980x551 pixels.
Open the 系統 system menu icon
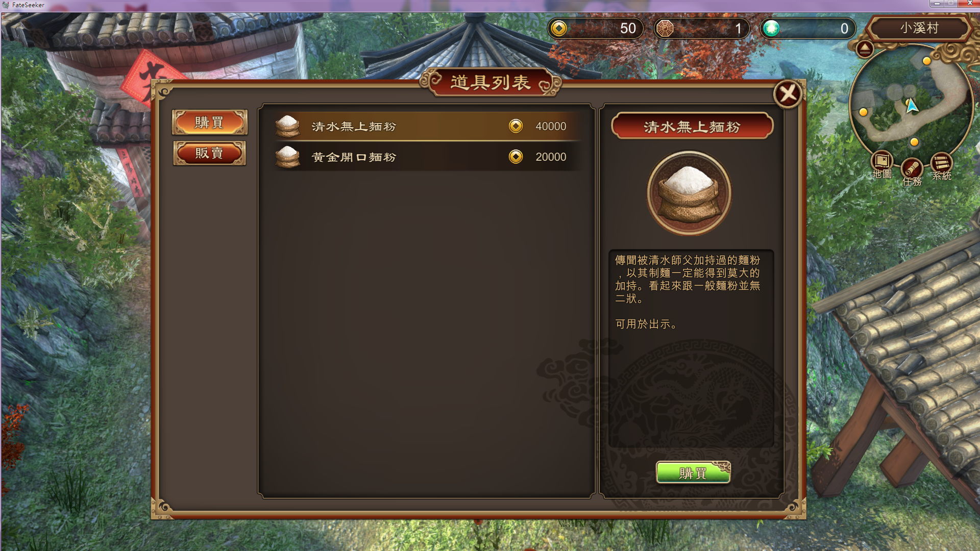(x=941, y=165)
